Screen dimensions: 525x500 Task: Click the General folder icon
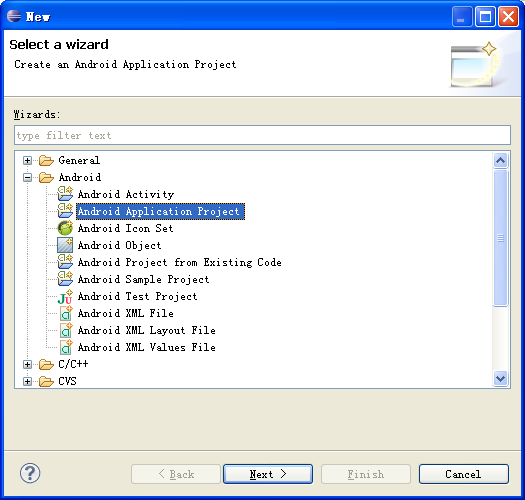coord(46,160)
